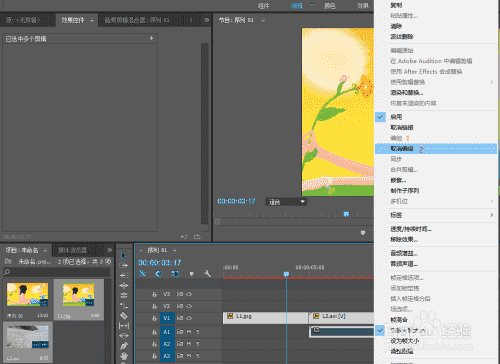Mute audio track A1
The width and height of the screenshot is (500, 364).
point(189,332)
